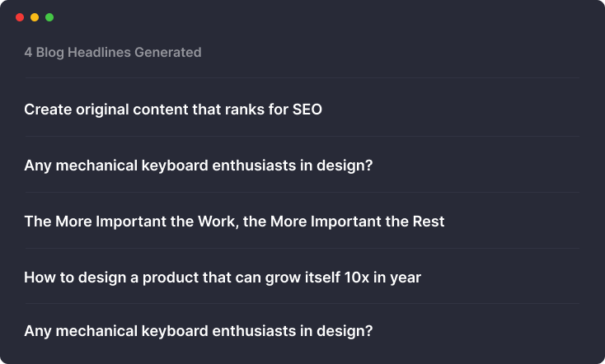
Task: Click the word "SEO" in the first headline
Action: pos(307,110)
